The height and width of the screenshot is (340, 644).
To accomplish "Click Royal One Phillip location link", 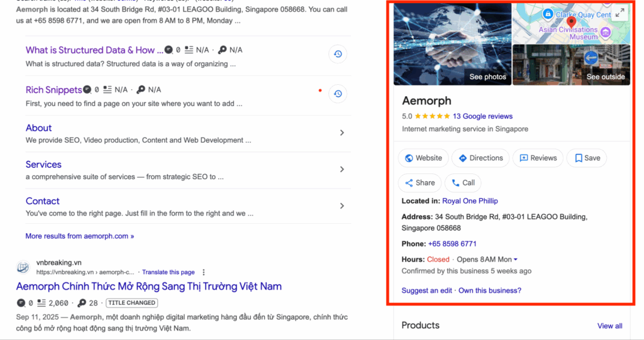I will pyautogui.click(x=470, y=201).
